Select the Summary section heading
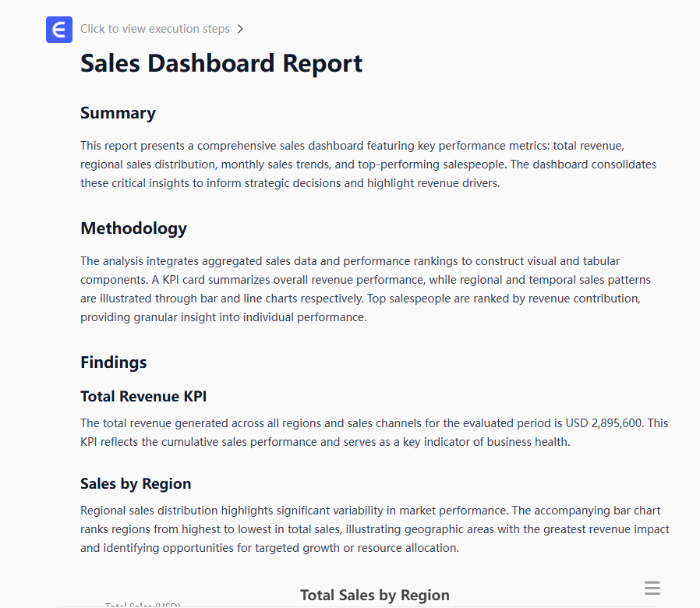The image size is (700, 608). point(118,113)
